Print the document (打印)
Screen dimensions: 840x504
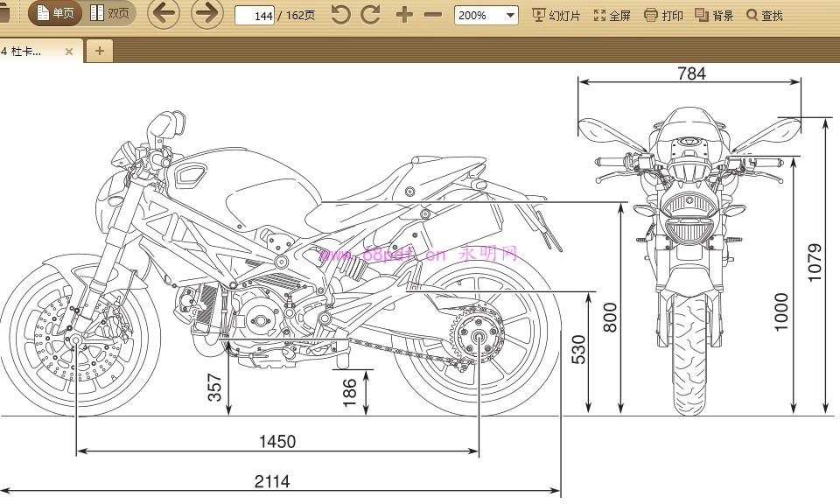tap(663, 16)
